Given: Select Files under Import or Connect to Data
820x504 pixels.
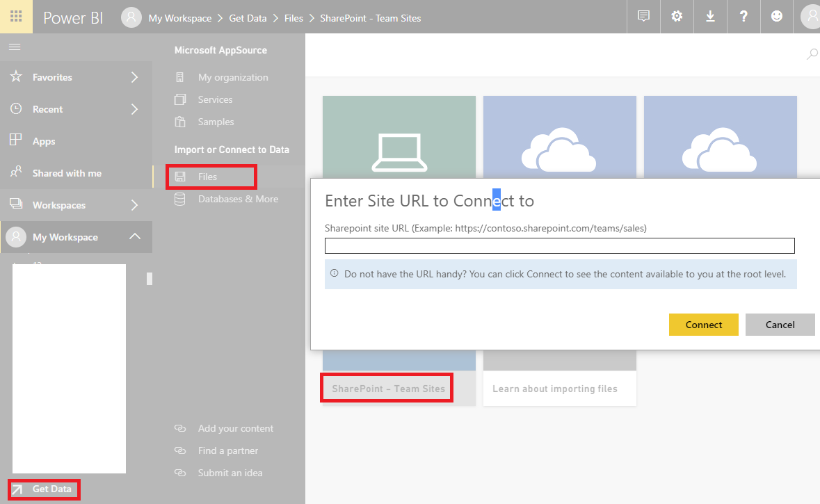Looking at the screenshot, I should (x=207, y=177).
